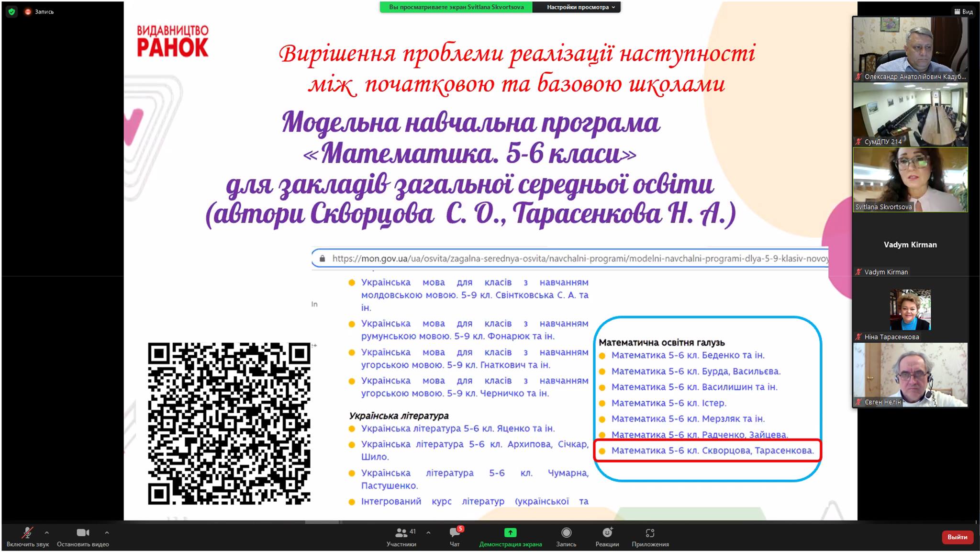The height and width of the screenshot is (553, 980).
Task: Select Vadym Kirman participant tile
Action: (x=910, y=245)
